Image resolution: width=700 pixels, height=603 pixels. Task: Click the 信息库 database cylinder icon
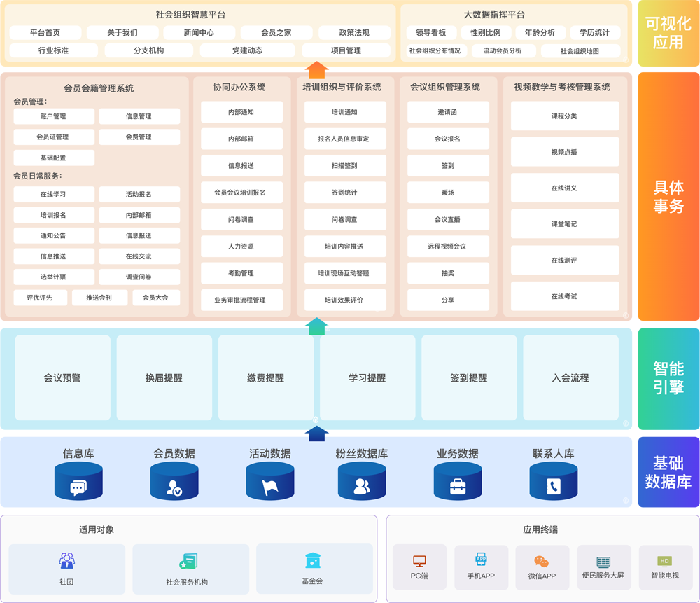78,481
